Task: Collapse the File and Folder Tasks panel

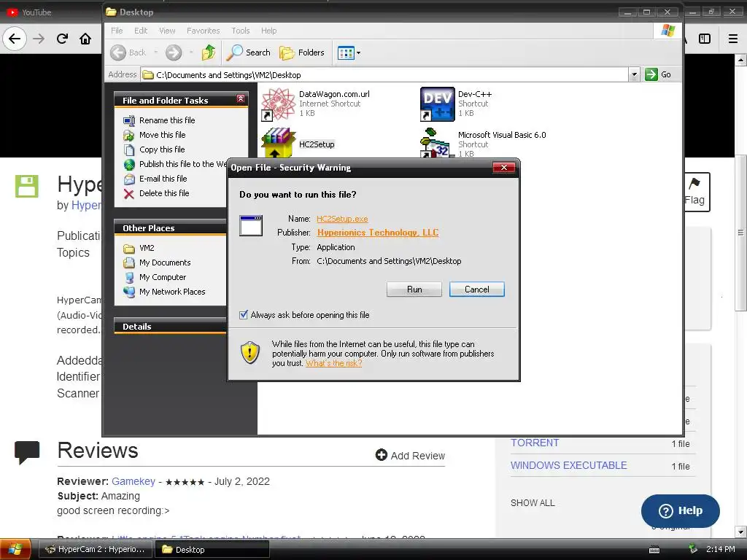Action: click(241, 98)
